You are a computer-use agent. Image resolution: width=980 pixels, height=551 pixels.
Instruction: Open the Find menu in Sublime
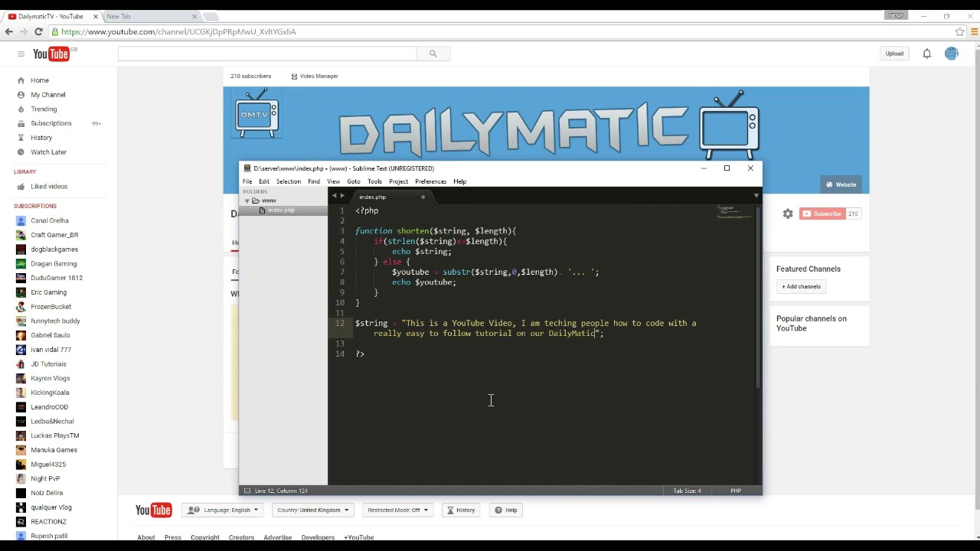[314, 181]
